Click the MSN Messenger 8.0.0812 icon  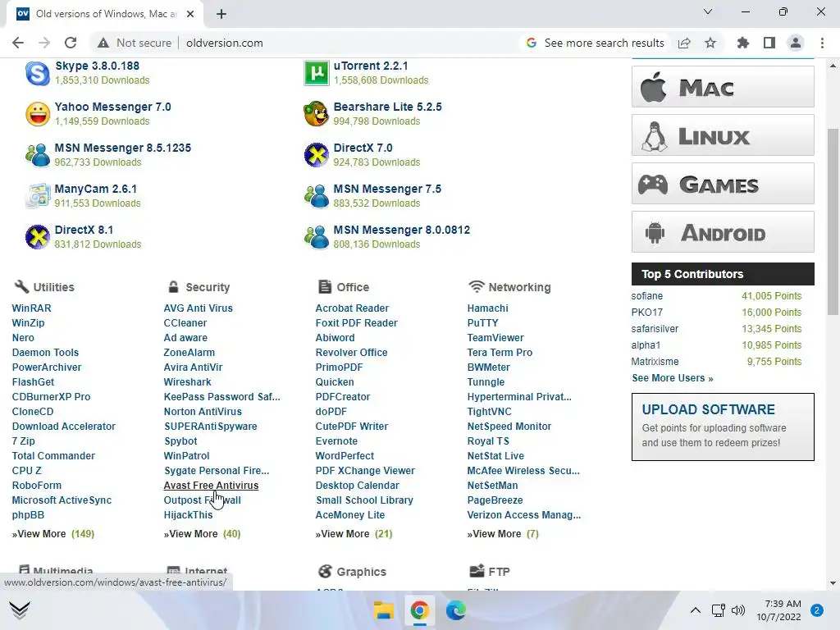click(317, 237)
